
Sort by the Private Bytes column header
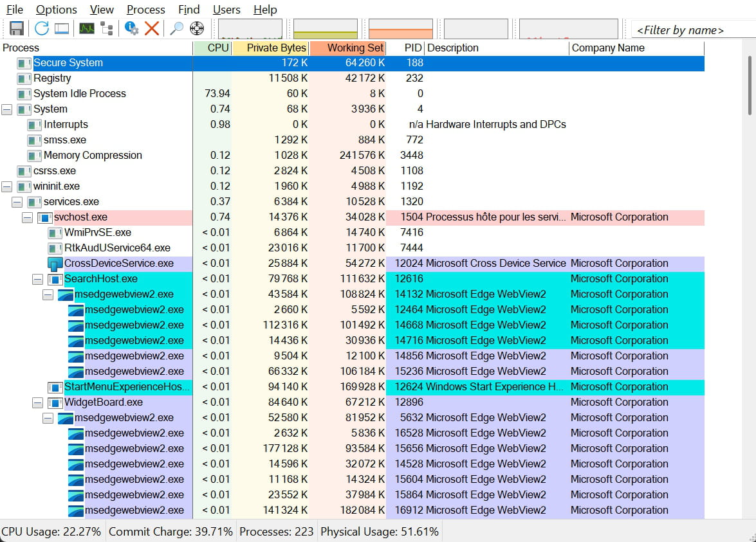[270, 48]
